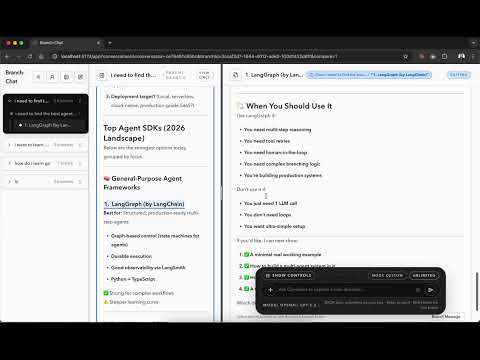Click the 'General-Purpose Agent Frameworks' heading
This screenshot has width=480, height=360.
click(x=143, y=183)
